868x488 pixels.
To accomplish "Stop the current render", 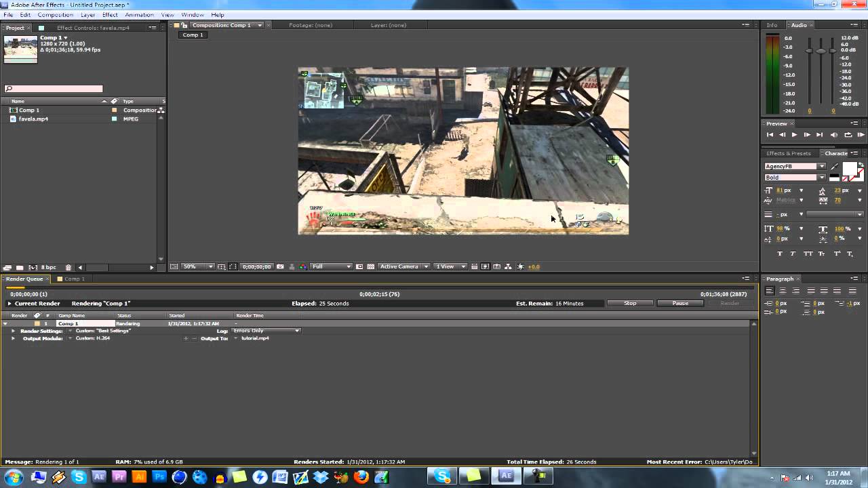I will coord(630,303).
